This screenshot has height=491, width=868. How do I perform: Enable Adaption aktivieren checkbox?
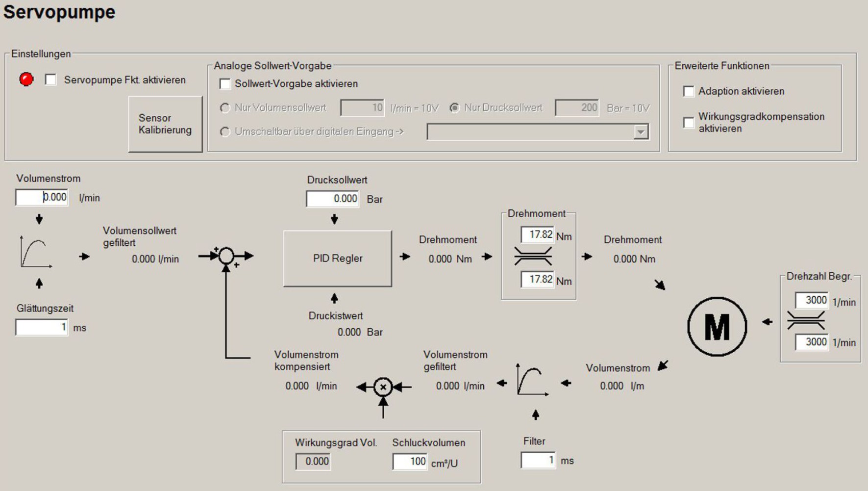(x=689, y=91)
